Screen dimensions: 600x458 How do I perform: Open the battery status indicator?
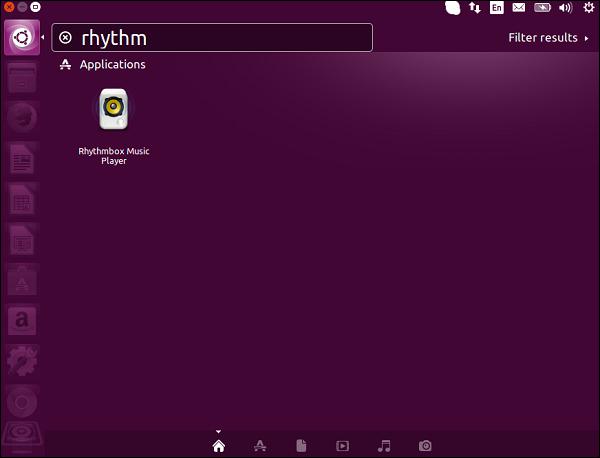click(543, 8)
